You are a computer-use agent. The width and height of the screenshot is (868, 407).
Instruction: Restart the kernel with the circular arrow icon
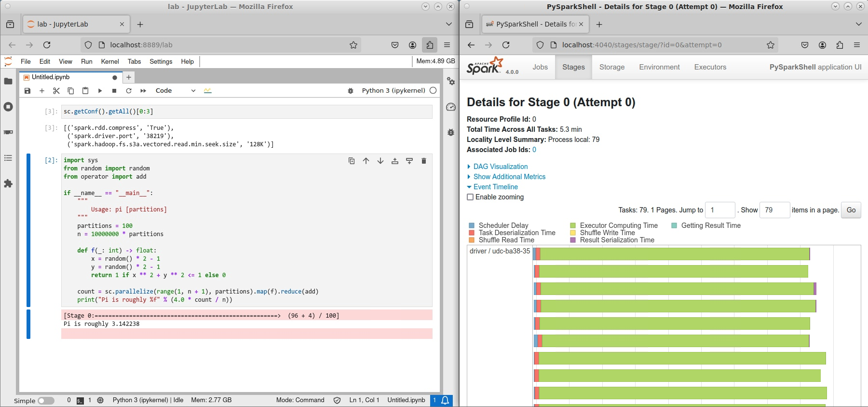coord(129,91)
